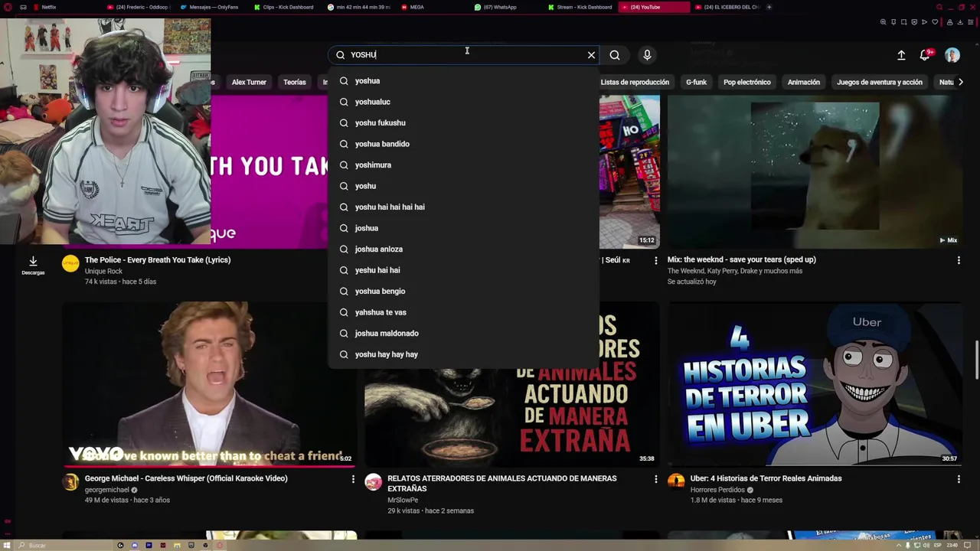Screen dimensions: 980x551
Task: Select the 'yahshua te vas' suggestion
Action: 464,312
